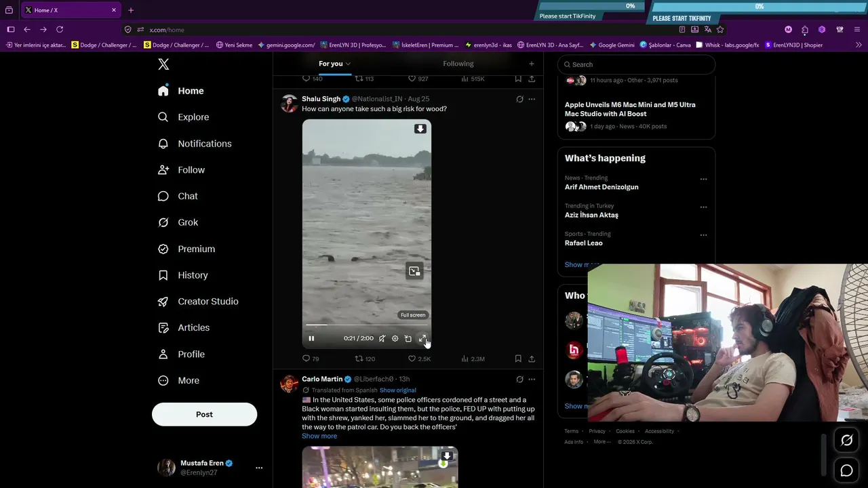
Task: Click the X logo in the sidebar
Action: click(163, 64)
